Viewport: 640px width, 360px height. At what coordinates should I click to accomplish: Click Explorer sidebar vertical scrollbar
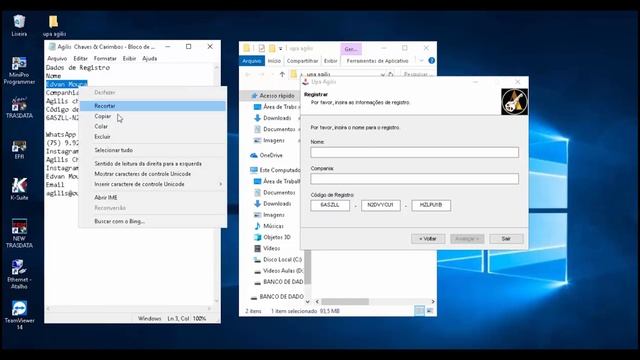click(x=308, y=267)
